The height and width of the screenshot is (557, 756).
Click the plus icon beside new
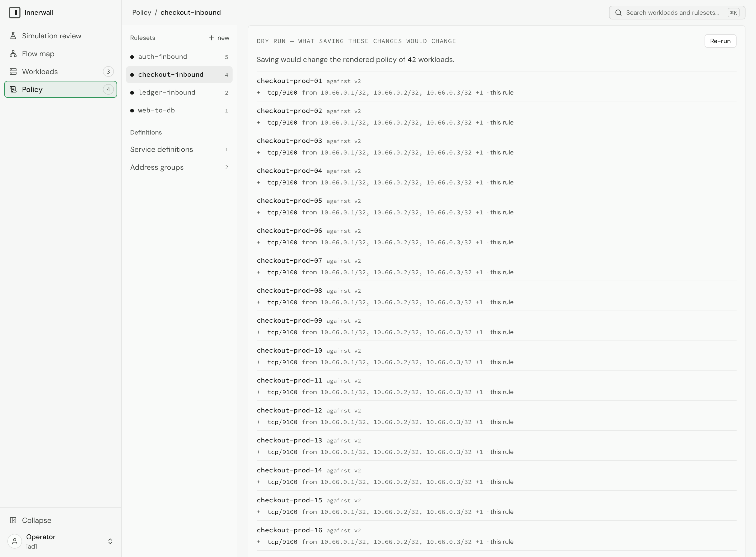pos(211,38)
